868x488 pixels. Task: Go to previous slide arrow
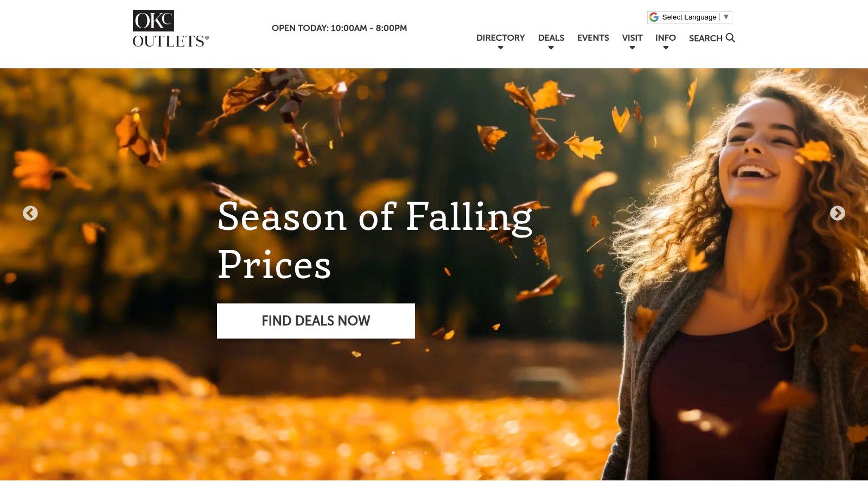pyautogui.click(x=30, y=213)
